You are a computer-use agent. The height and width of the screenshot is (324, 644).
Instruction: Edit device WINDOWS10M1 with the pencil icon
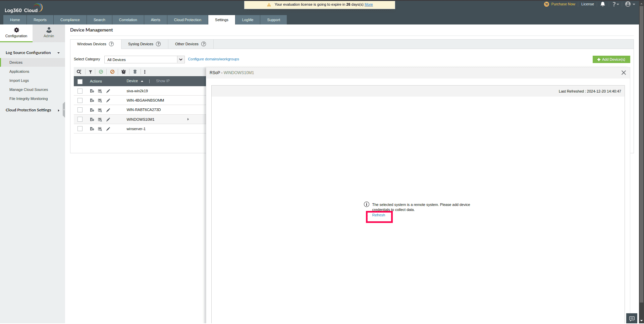pyautogui.click(x=108, y=119)
